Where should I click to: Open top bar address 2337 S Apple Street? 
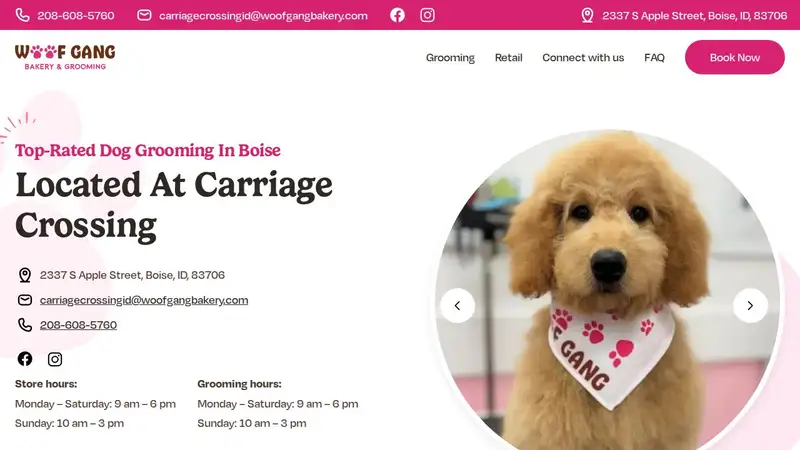point(694,15)
